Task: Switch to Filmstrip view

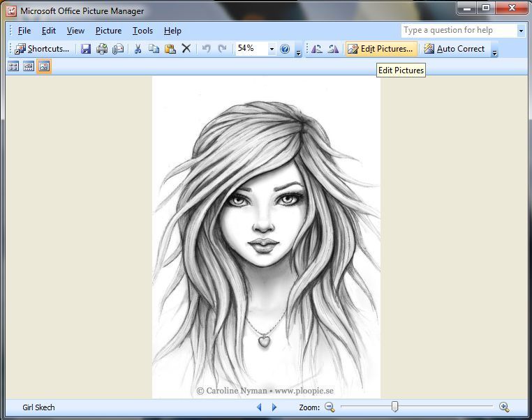Action: [29, 66]
